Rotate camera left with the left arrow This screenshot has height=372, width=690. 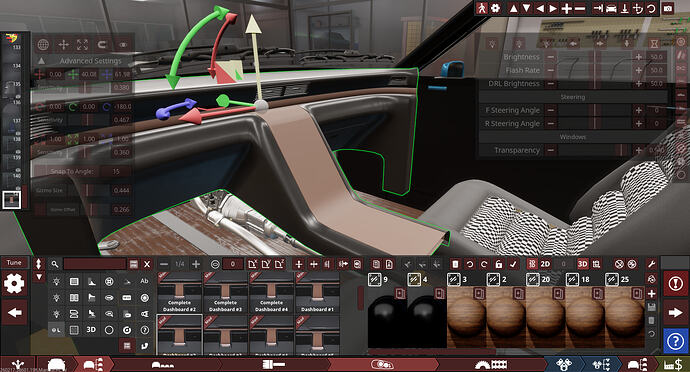540,8
